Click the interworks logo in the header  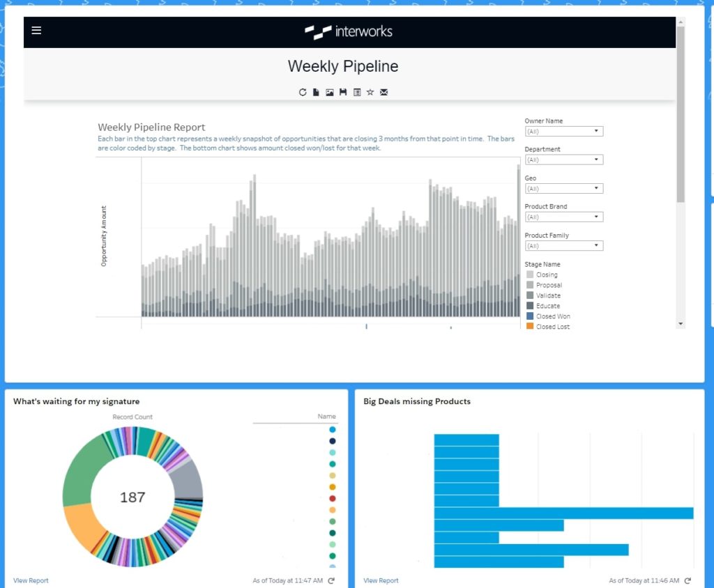(x=347, y=31)
